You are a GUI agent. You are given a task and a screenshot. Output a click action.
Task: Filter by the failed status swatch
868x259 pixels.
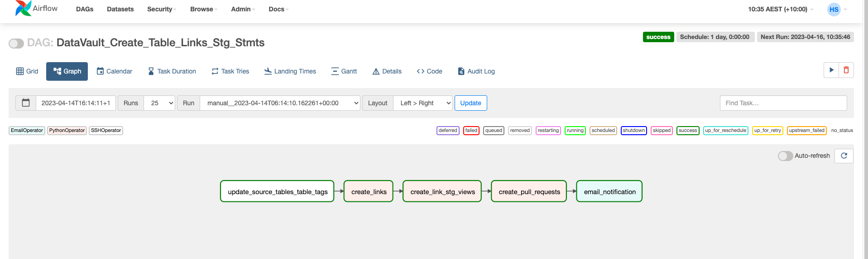(471, 131)
